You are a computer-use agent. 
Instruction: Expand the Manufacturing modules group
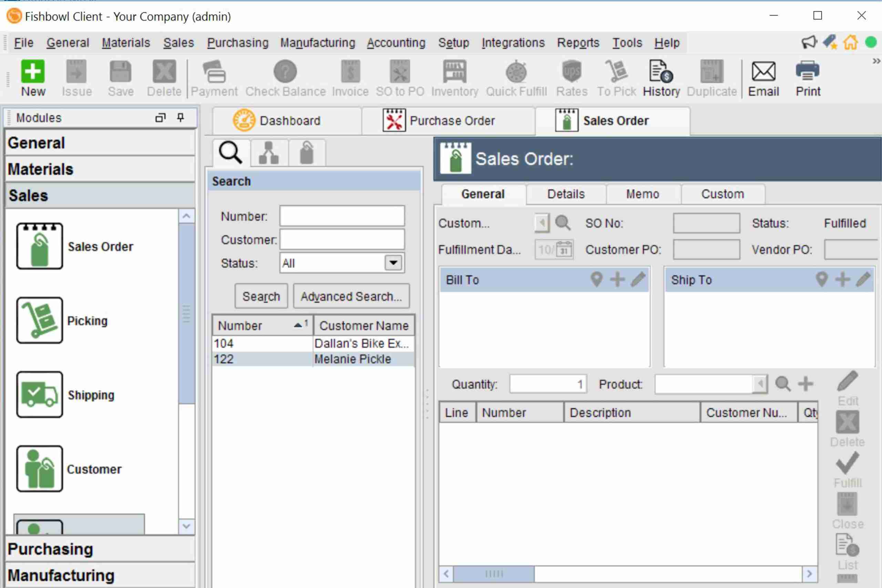coord(101,575)
